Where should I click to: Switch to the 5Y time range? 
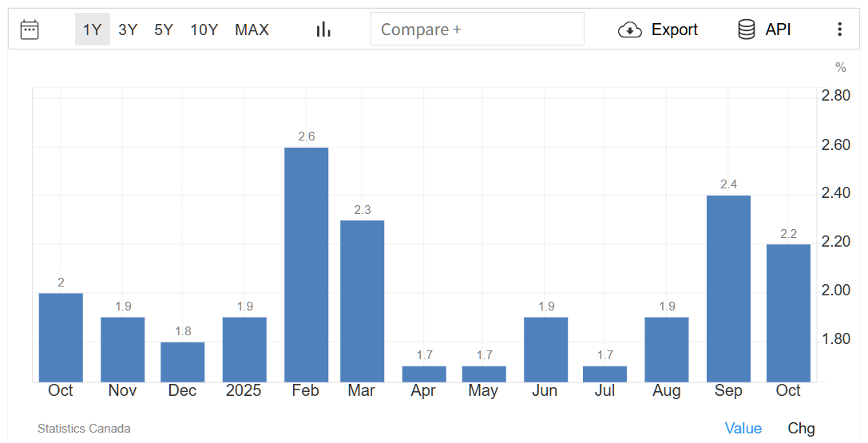[164, 30]
